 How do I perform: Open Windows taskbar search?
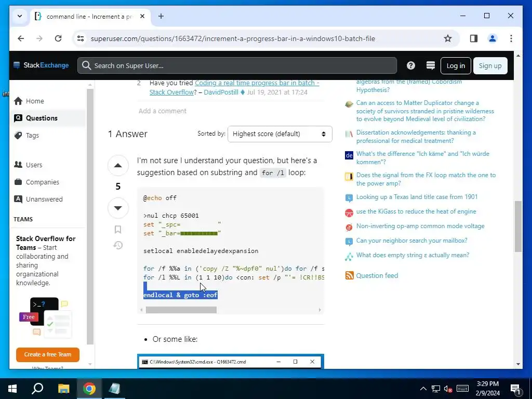[x=37, y=389]
